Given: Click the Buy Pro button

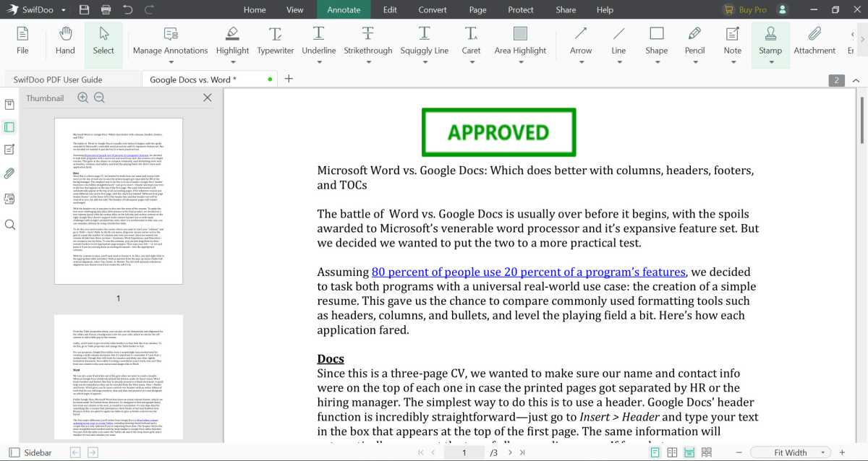Looking at the screenshot, I should 745,10.
